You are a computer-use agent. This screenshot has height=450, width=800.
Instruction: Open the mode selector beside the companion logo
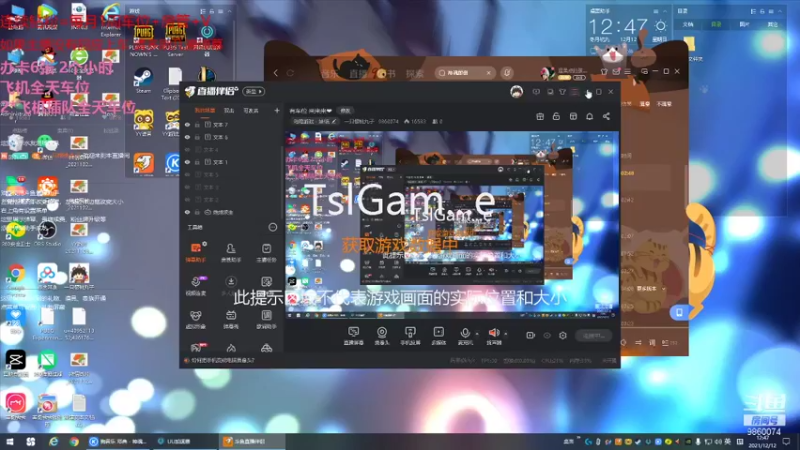point(254,91)
